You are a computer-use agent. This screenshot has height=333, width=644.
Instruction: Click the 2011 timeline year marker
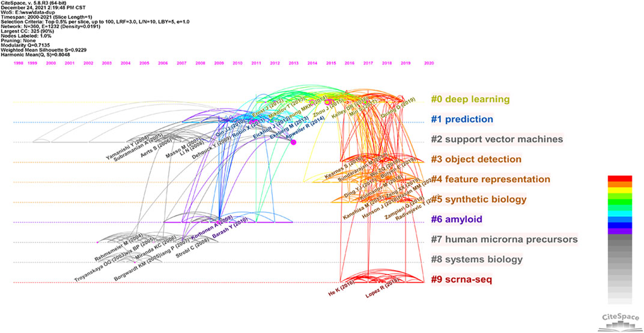(x=257, y=64)
